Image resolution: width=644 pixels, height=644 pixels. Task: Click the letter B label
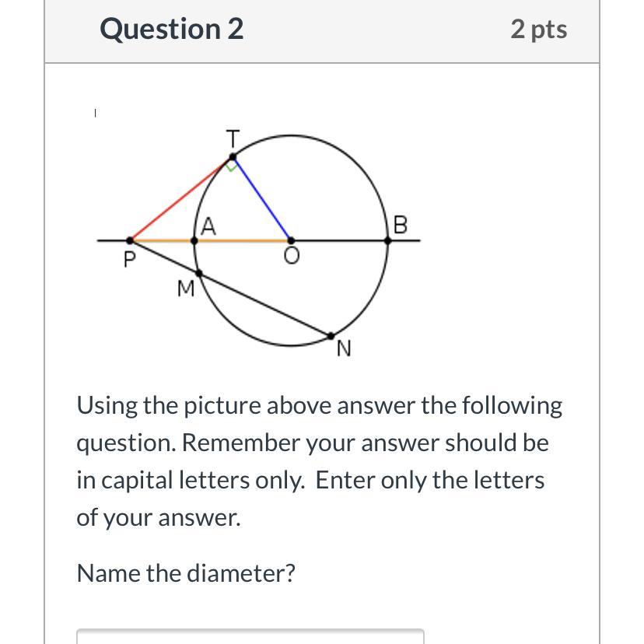point(401,225)
